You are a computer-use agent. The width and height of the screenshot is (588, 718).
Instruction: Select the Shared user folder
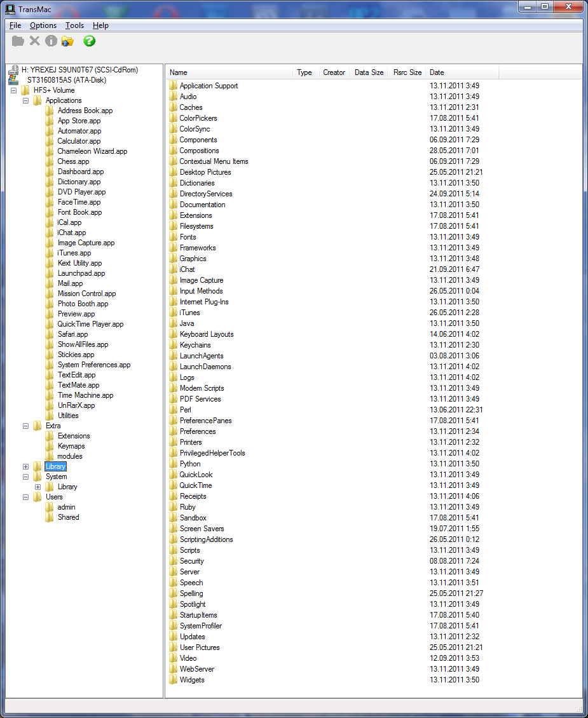(x=68, y=517)
